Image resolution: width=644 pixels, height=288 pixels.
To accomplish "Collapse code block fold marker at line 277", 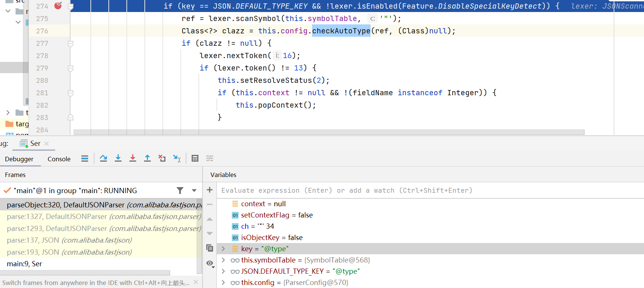I will tap(70, 43).
